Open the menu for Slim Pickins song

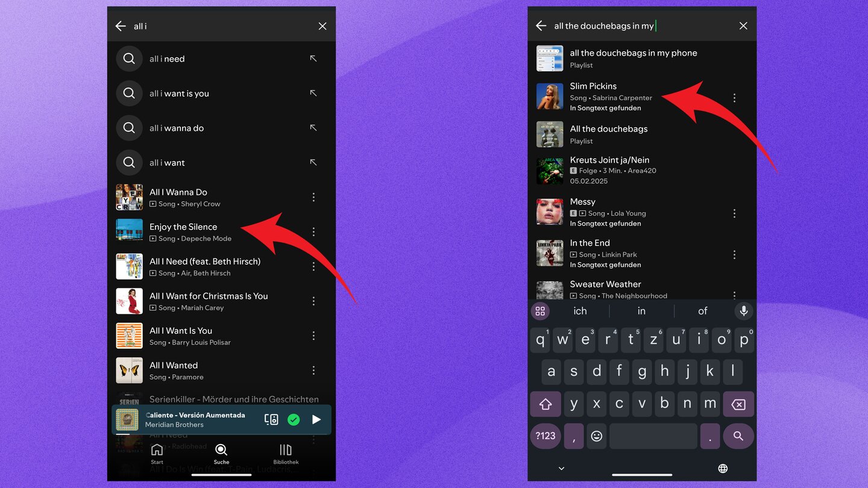[x=734, y=98]
